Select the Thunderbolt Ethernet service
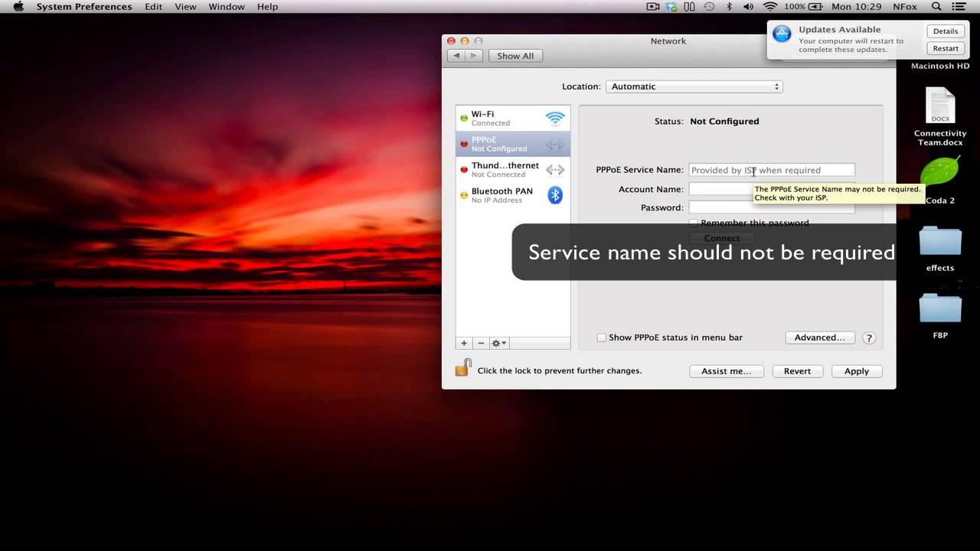 [513, 169]
